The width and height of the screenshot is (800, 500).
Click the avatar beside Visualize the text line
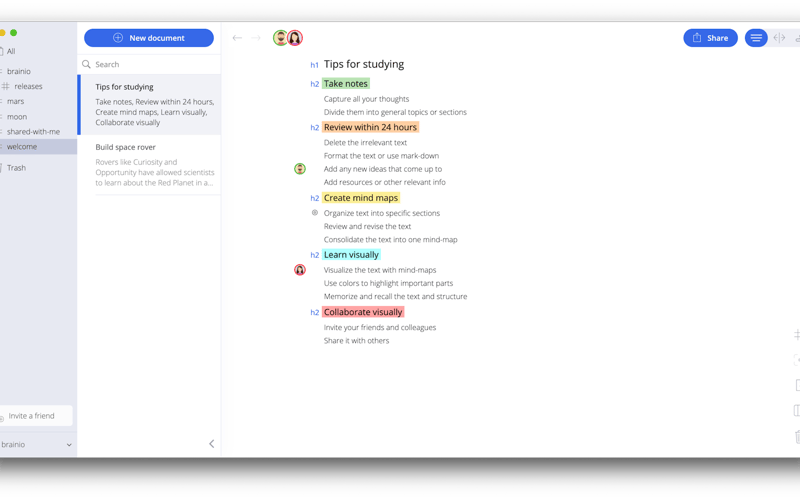coord(300,270)
